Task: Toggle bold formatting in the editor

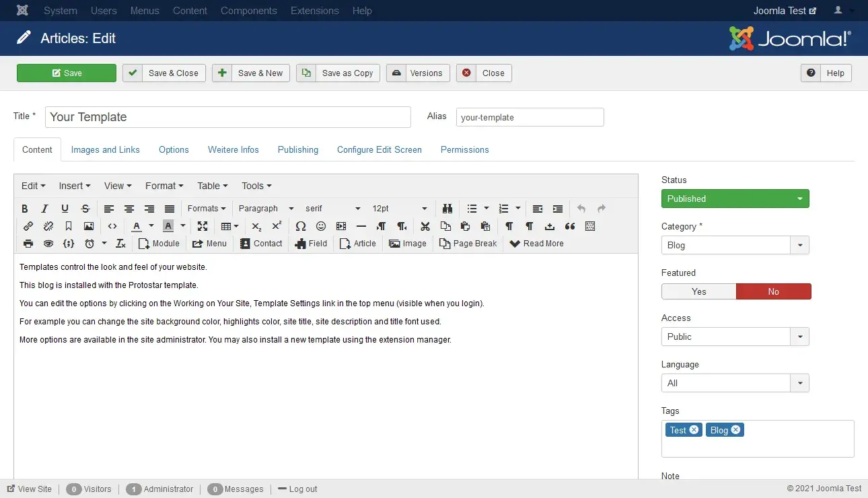Action: coord(25,209)
